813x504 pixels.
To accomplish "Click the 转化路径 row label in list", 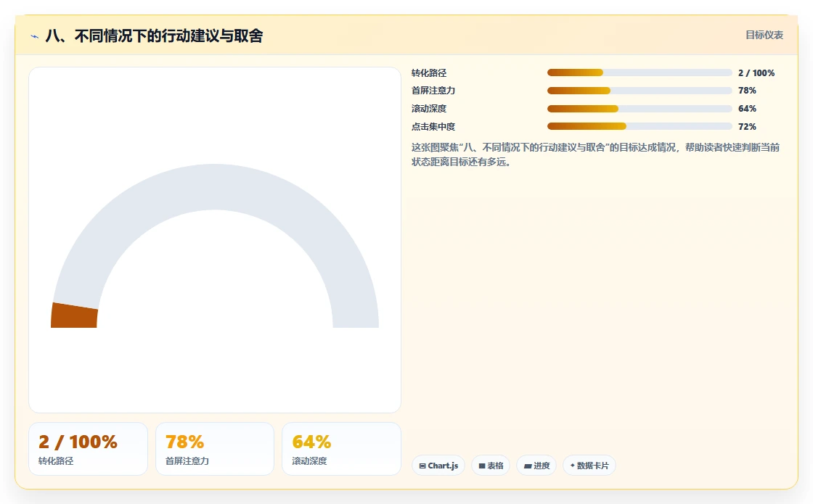I will point(429,73).
